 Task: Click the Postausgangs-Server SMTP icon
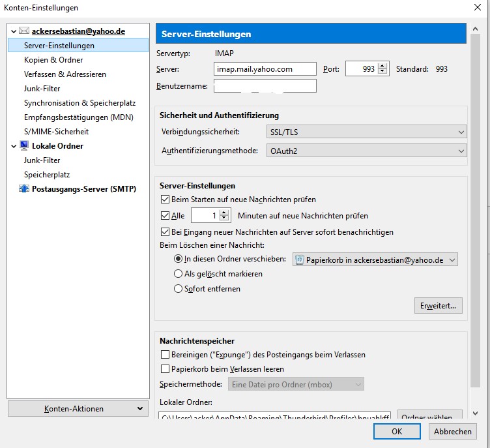point(24,188)
